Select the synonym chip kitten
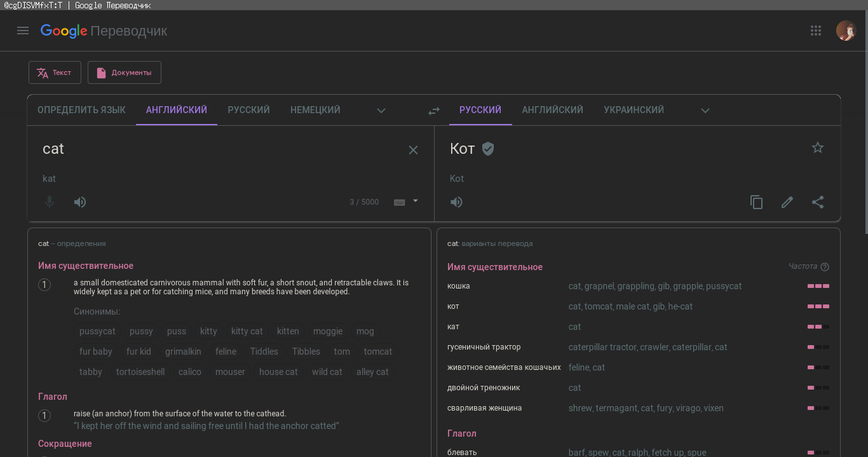This screenshot has width=868, height=457. (288, 331)
